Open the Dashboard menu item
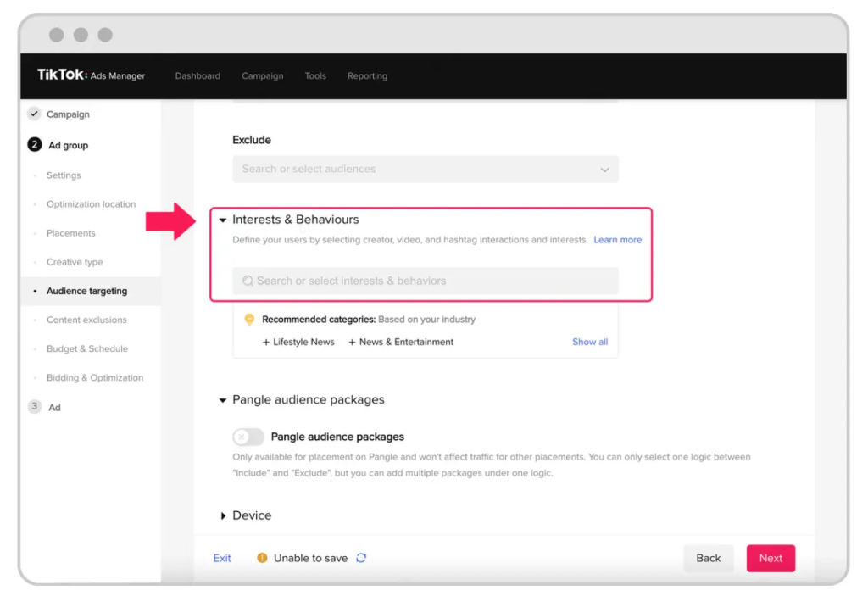This screenshot has width=868, height=596. (198, 76)
